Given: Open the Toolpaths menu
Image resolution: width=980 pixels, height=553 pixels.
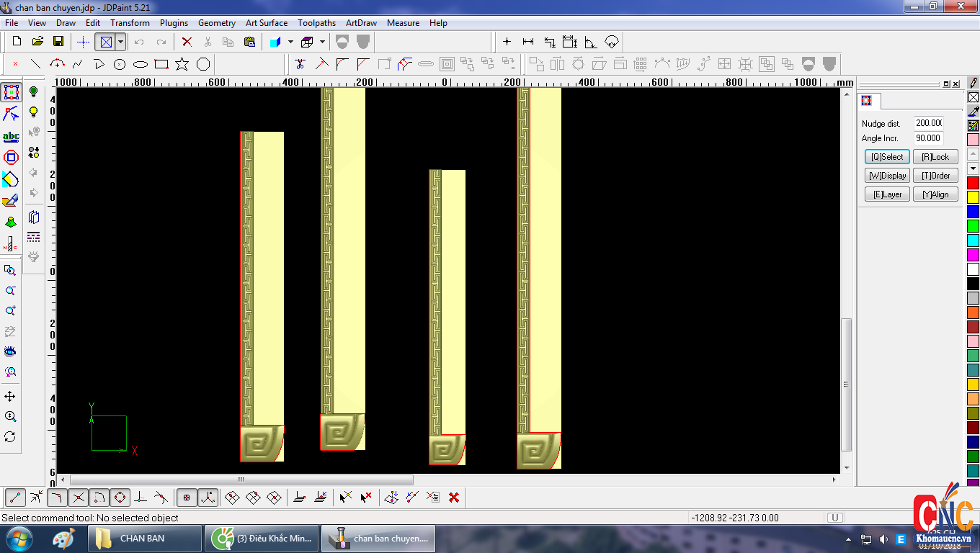Looking at the screenshot, I should 316,23.
